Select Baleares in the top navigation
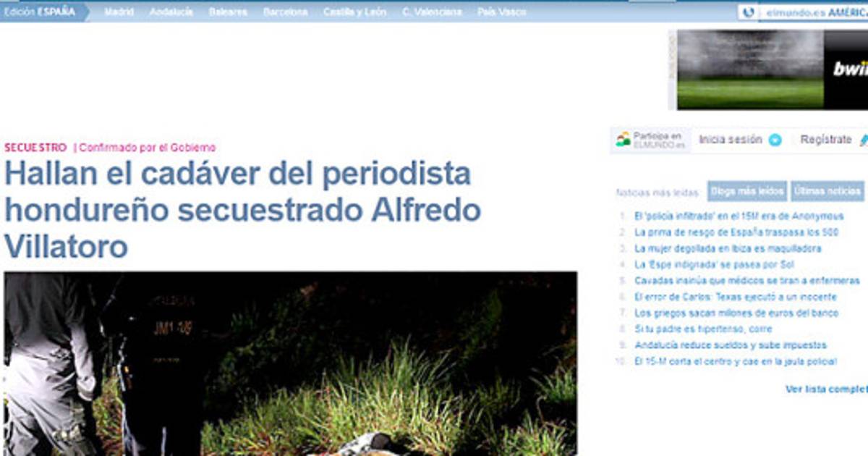The image size is (868, 456). tap(228, 12)
